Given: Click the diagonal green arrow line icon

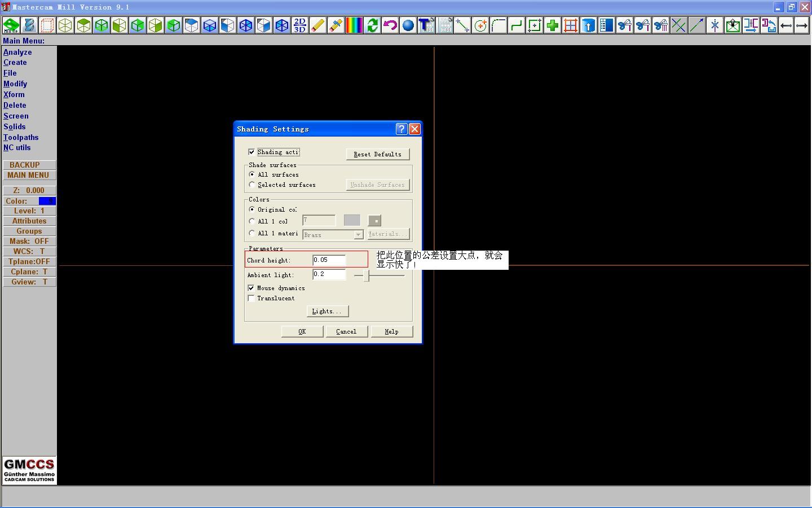Looking at the screenshot, I should click(x=697, y=25).
